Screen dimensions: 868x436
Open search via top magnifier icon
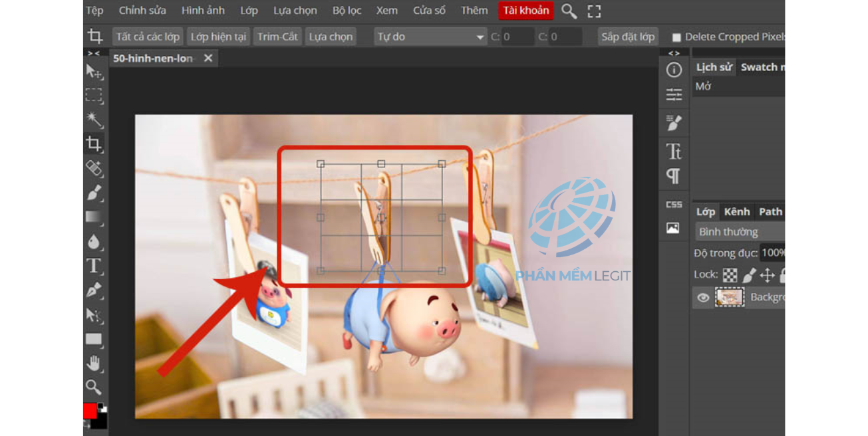click(569, 11)
